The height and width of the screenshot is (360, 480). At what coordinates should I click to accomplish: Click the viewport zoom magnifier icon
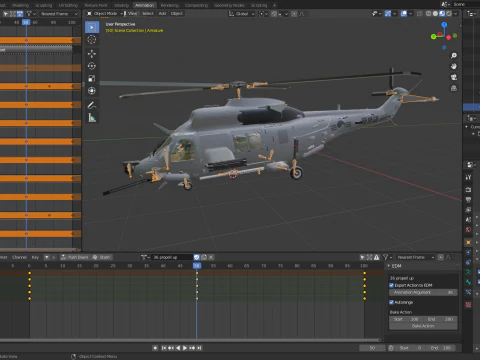pos(454,56)
